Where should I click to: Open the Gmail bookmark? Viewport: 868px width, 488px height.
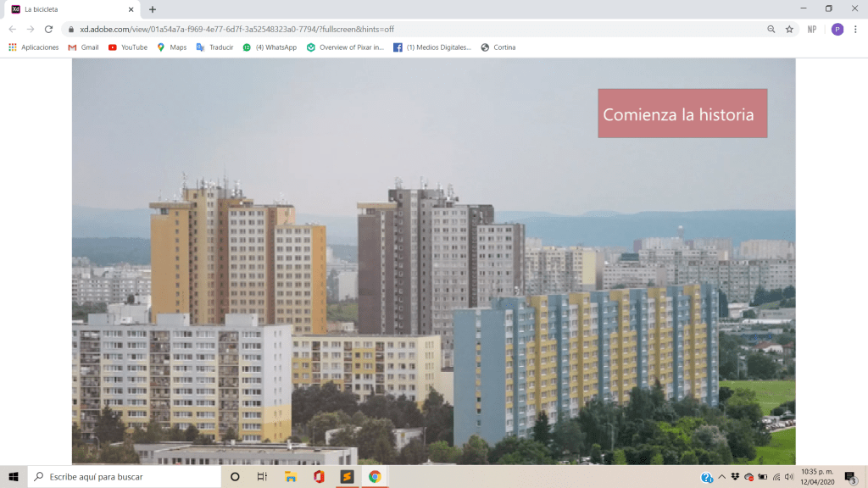point(83,47)
